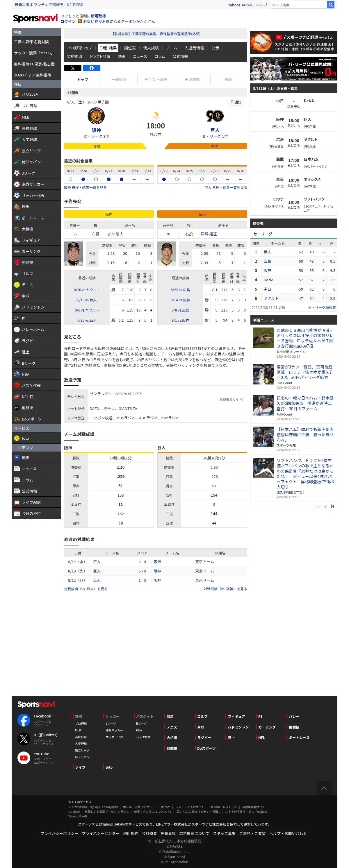Open the 8/22 vs.広島 game link

(x=180, y=290)
